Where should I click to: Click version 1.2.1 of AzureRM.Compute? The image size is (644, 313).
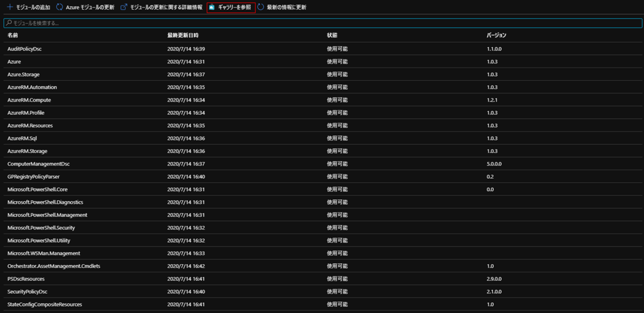click(x=492, y=100)
